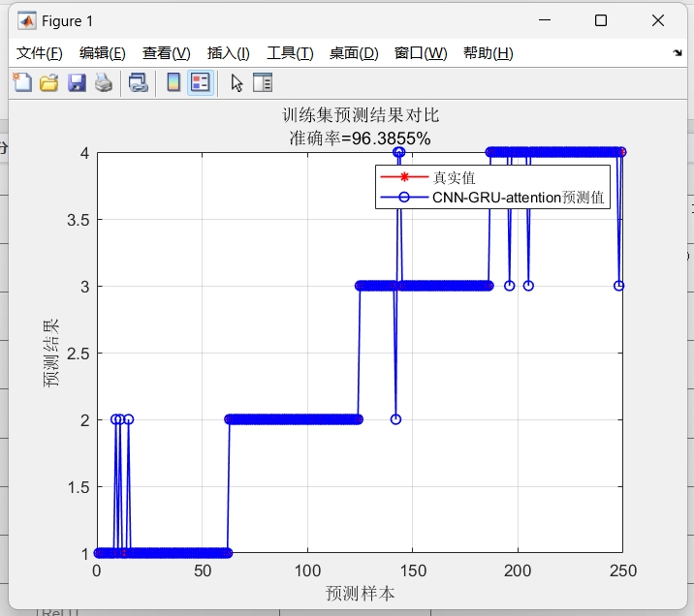The height and width of the screenshot is (616, 694).
Task: Click the x-axis label 预测样本
Action: (x=360, y=593)
